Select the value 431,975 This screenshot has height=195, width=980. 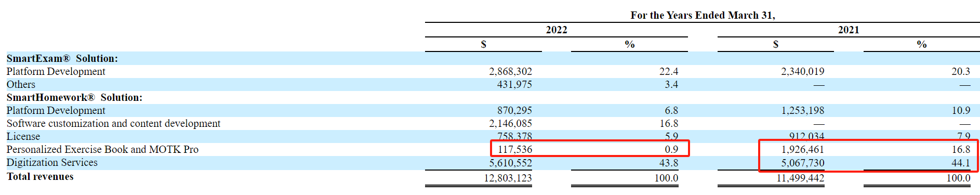pos(514,84)
